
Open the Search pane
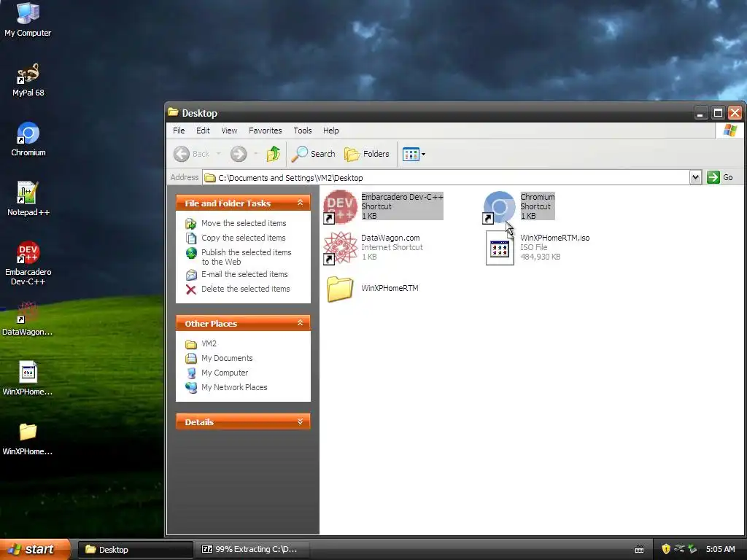[x=314, y=154]
